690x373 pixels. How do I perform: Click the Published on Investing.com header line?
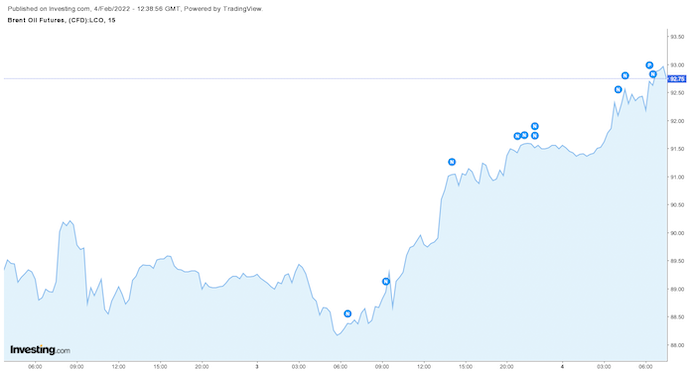[135, 9]
